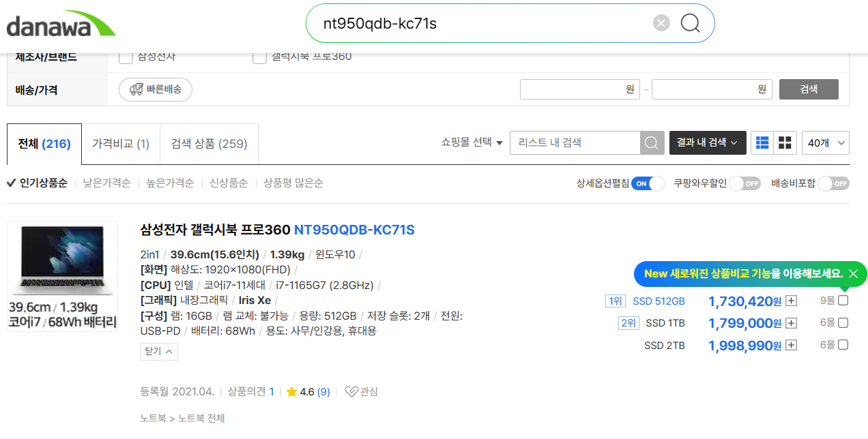Click the 노트북 breadcrumb link
The width and height of the screenshot is (868, 439).
(x=153, y=418)
